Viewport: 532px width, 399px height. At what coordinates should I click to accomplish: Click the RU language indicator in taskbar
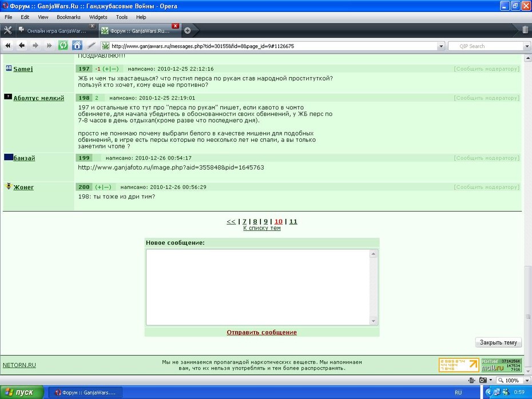[458, 392]
